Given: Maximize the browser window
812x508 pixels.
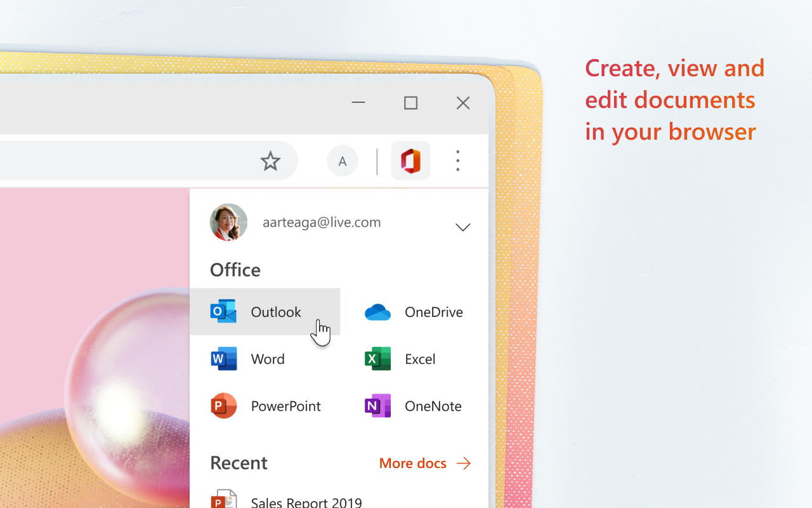Looking at the screenshot, I should [x=411, y=103].
